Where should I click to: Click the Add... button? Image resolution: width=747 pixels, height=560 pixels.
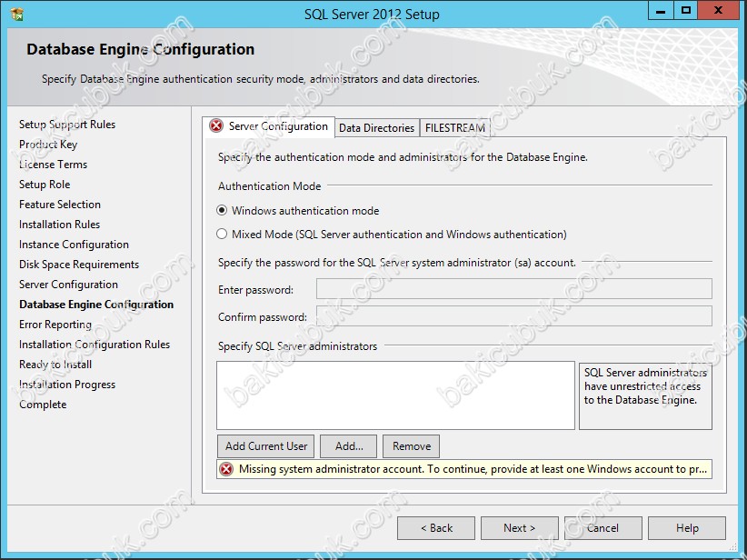[x=349, y=446]
